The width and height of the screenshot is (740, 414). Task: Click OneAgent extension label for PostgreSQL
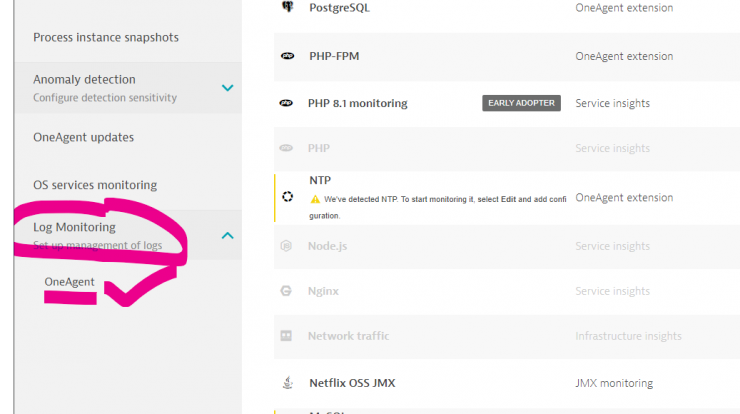pyautogui.click(x=624, y=8)
